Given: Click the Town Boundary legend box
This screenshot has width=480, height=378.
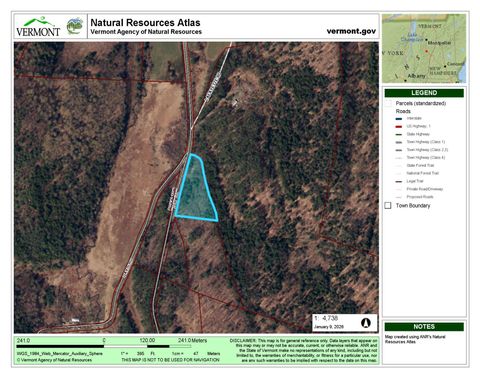Looking at the screenshot, I should click(388, 205).
